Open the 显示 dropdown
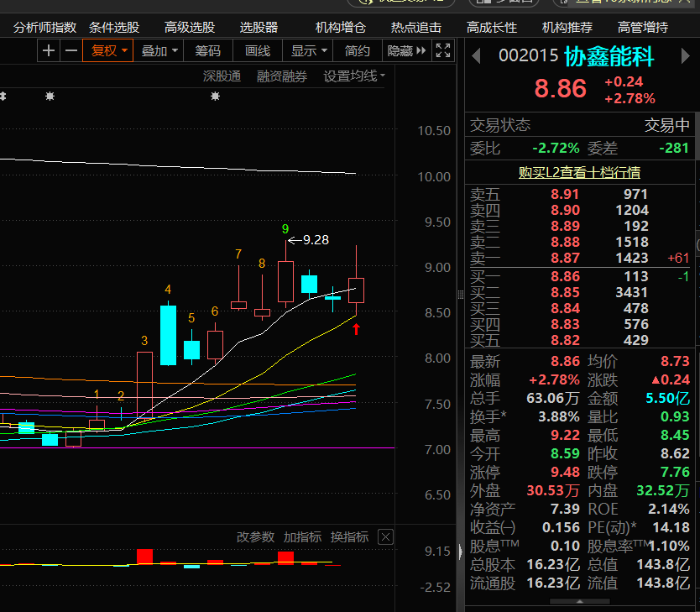This screenshot has height=612, width=700. click(308, 51)
